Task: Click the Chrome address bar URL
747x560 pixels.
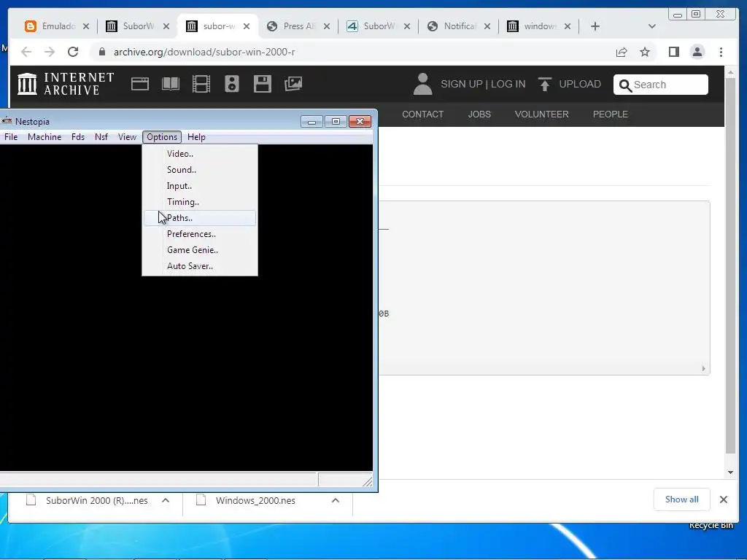Action: [x=204, y=52]
